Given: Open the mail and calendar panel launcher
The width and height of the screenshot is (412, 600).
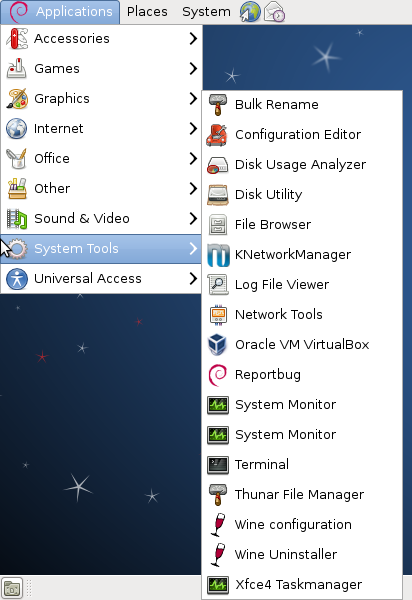Looking at the screenshot, I should (x=274, y=11).
